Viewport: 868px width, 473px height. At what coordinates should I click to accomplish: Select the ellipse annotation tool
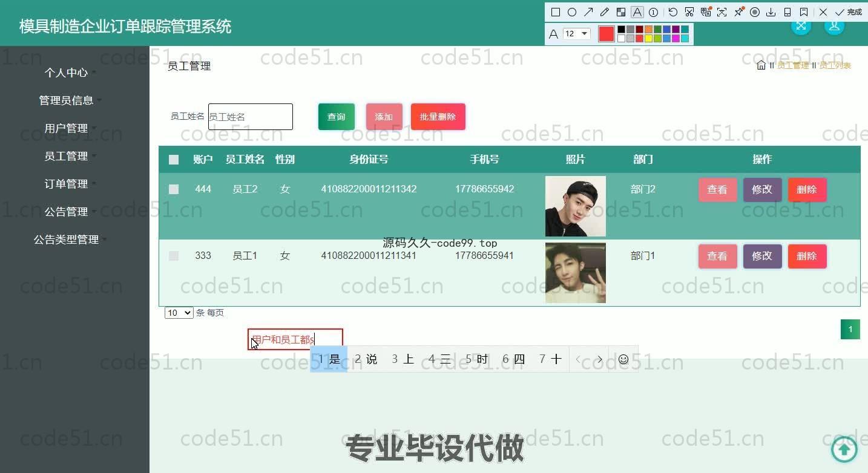click(572, 12)
